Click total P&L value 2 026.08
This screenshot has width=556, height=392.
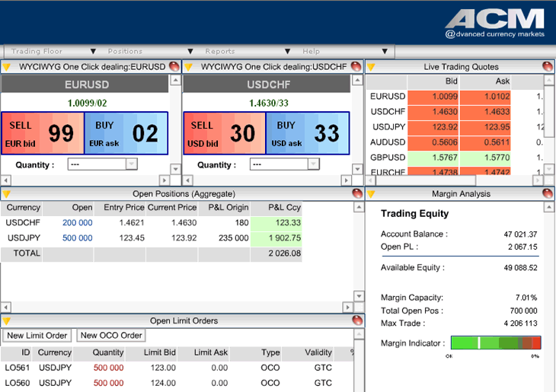click(276, 253)
